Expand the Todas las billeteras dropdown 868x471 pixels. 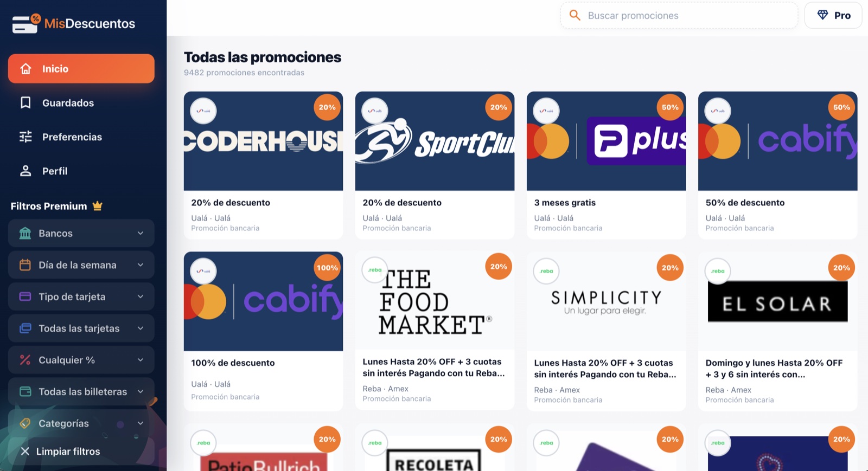(x=81, y=391)
